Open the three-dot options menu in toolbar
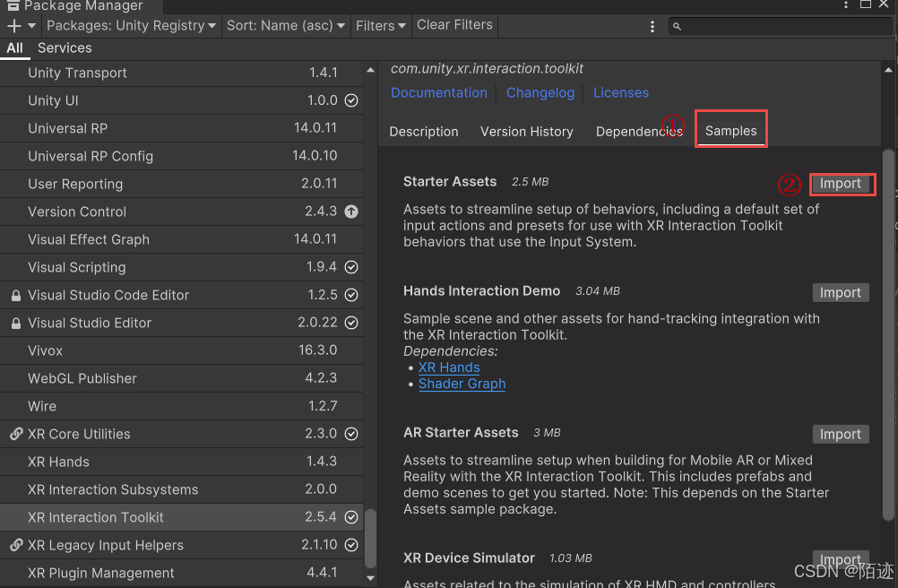Image resolution: width=898 pixels, height=588 pixels. pos(652,26)
